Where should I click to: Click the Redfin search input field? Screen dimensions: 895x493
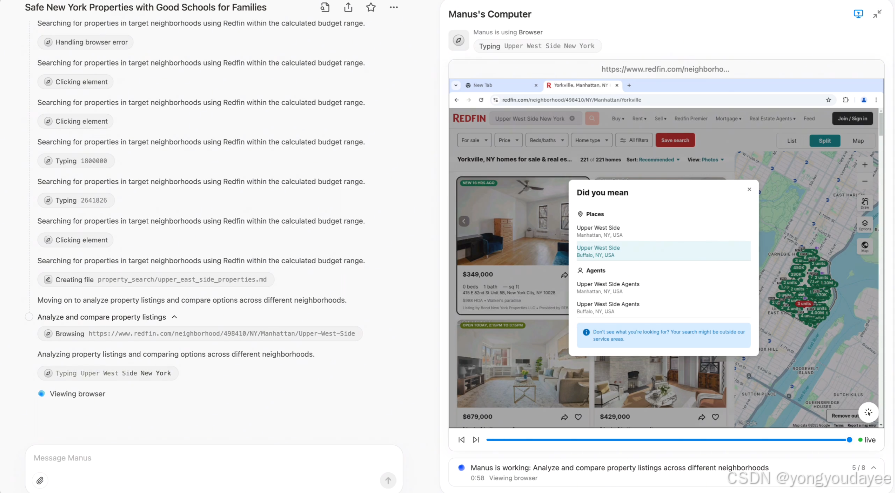[535, 119]
